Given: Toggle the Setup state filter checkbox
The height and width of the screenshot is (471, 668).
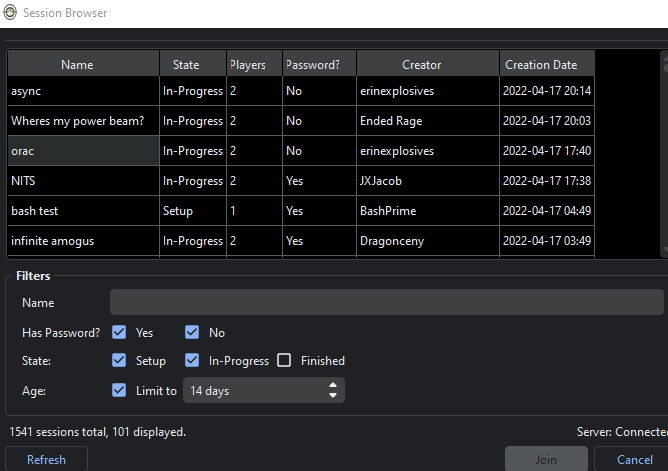Looking at the screenshot, I should click(119, 360).
